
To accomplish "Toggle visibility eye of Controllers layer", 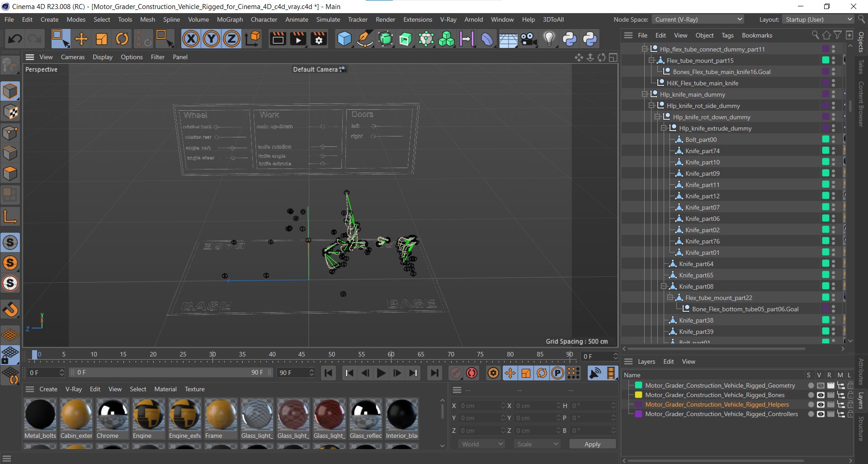I will pyautogui.click(x=821, y=414).
